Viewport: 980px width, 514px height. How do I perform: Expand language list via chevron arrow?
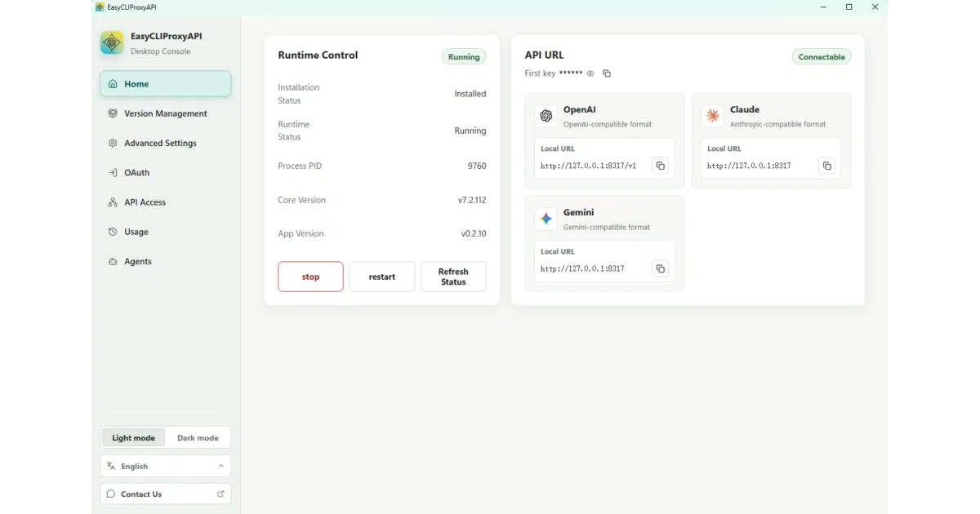tap(220, 466)
